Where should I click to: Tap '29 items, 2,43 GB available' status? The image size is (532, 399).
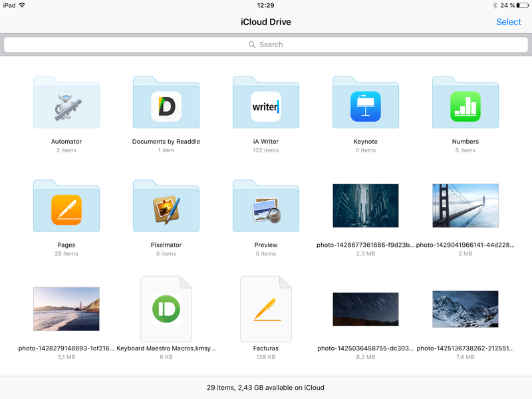pos(265,388)
